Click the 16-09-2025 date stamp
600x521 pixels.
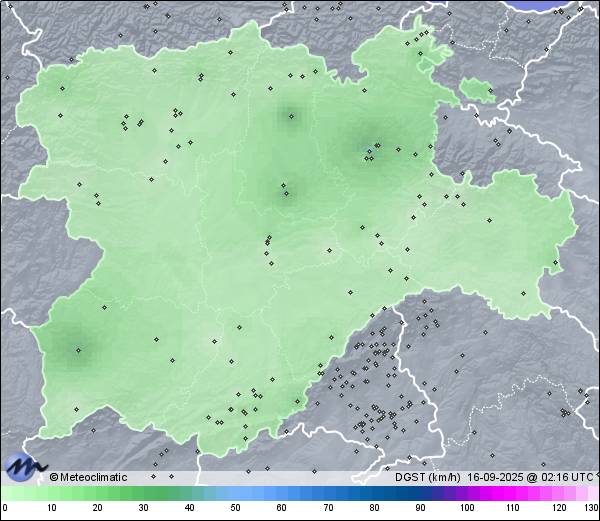pyautogui.click(x=496, y=477)
